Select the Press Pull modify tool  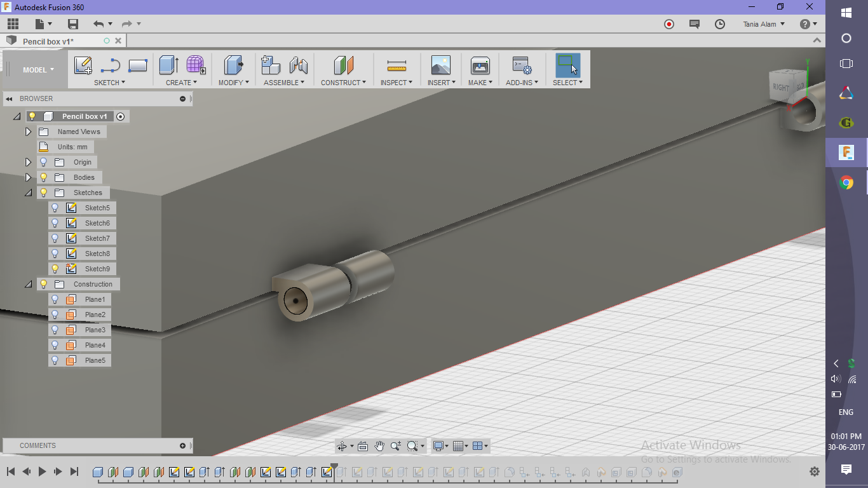[x=233, y=65]
